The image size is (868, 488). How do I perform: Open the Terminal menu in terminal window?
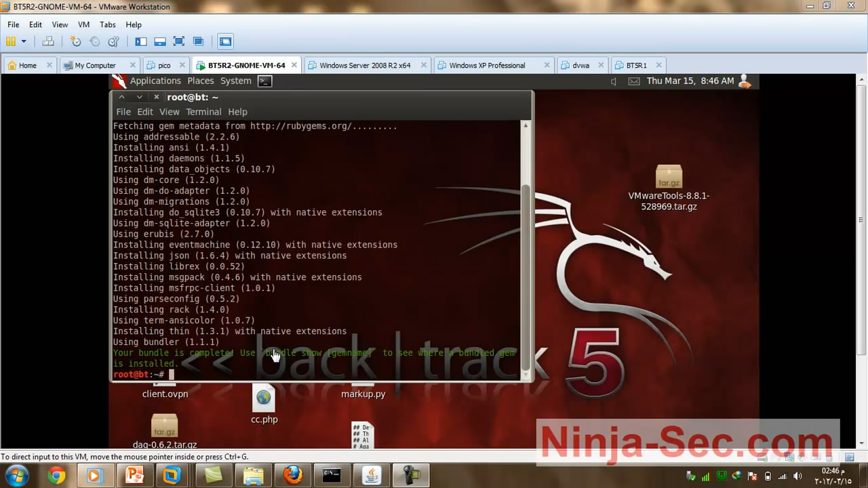tap(203, 112)
